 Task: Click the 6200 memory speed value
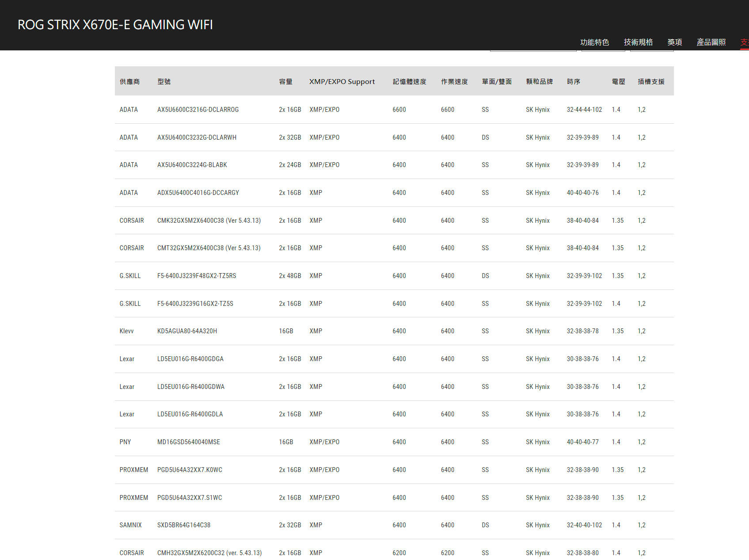399,553
